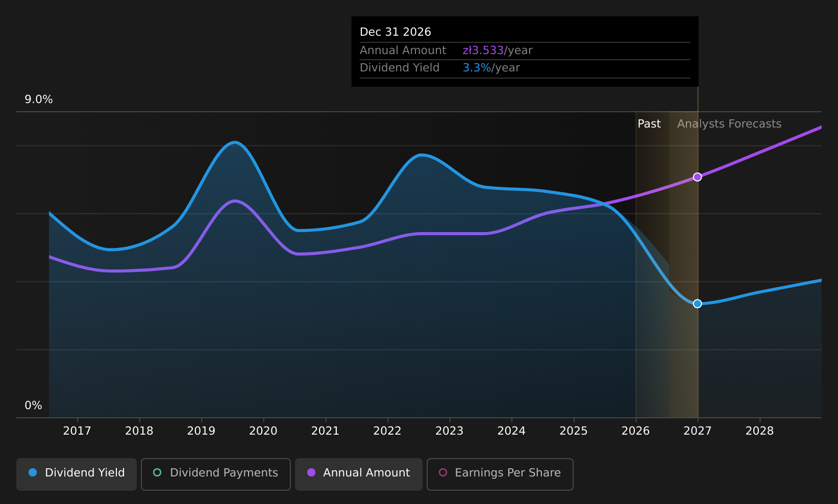Click the 2023 x-axis year label
The image size is (838, 504).
point(449,431)
